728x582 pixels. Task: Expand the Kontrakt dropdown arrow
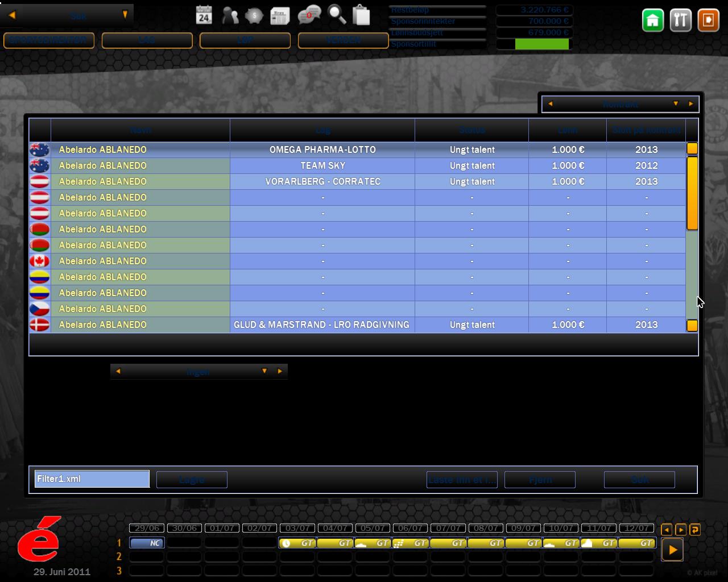tap(676, 104)
